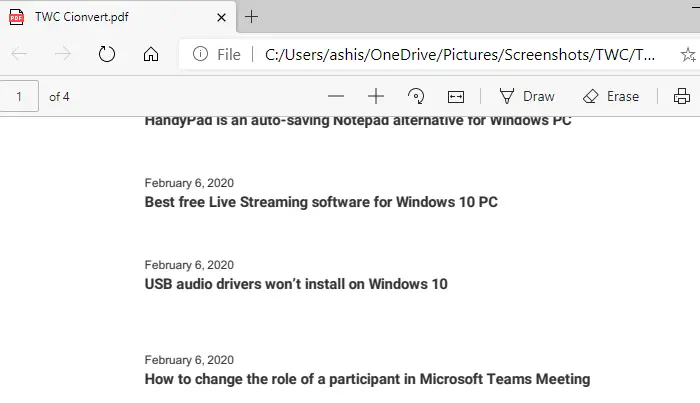Click the page number input field
Viewport: 700px width, 403px height.
pyautogui.click(x=19, y=96)
